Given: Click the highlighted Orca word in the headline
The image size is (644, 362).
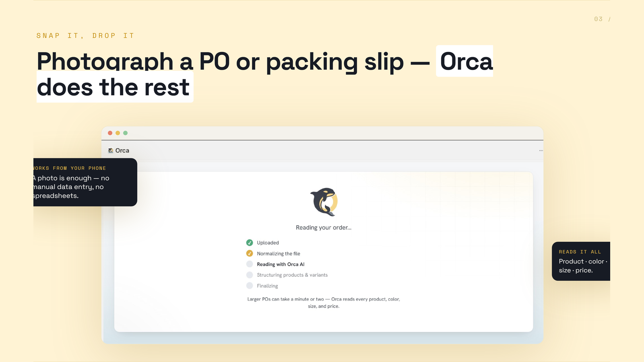Looking at the screenshot, I should (466, 62).
